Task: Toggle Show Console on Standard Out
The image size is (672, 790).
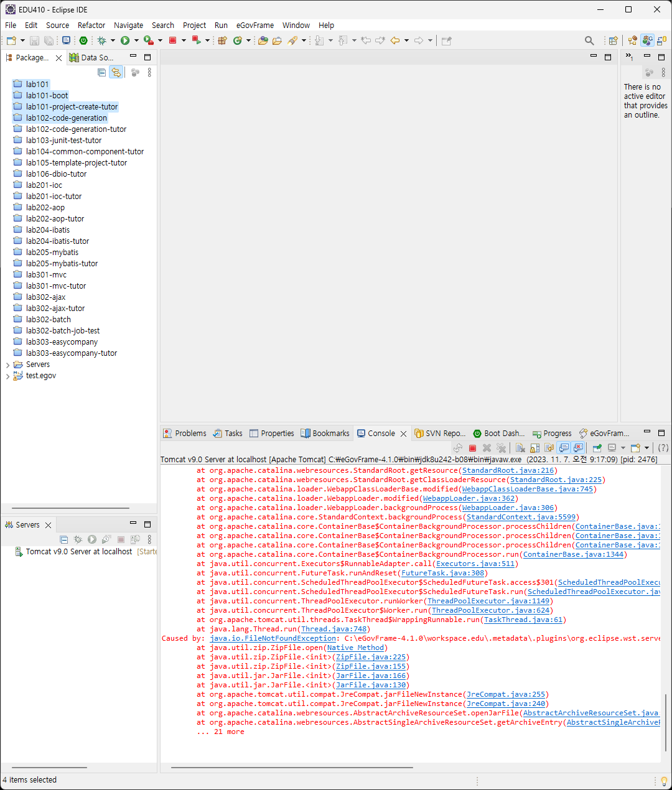Action: [x=564, y=448]
